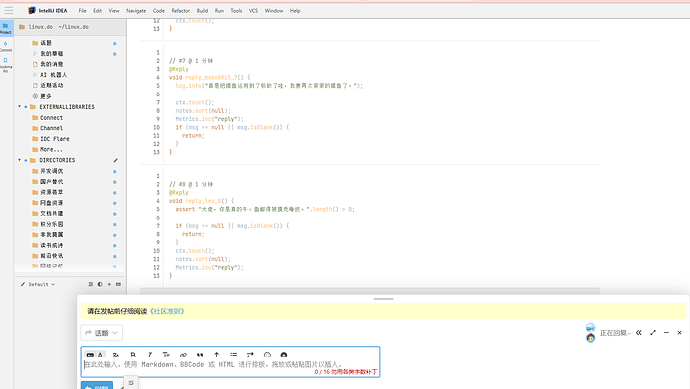Click the plus icon in sidebar footer
This screenshot has width=690, height=389.
109,284
